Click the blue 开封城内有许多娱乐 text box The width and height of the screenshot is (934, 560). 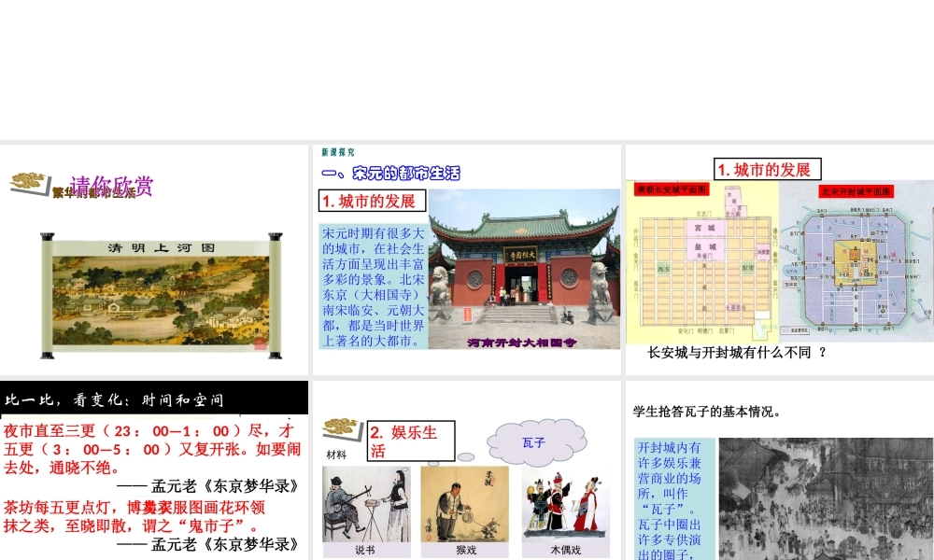674,498
